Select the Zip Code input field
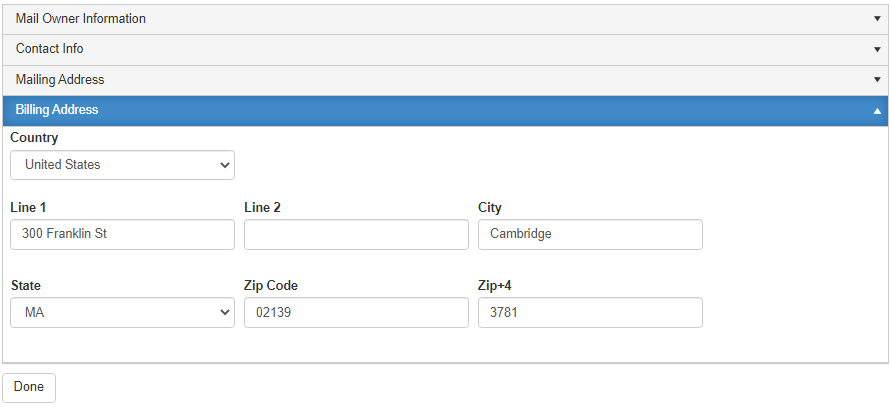The image size is (891, 407). click(356, 313)
